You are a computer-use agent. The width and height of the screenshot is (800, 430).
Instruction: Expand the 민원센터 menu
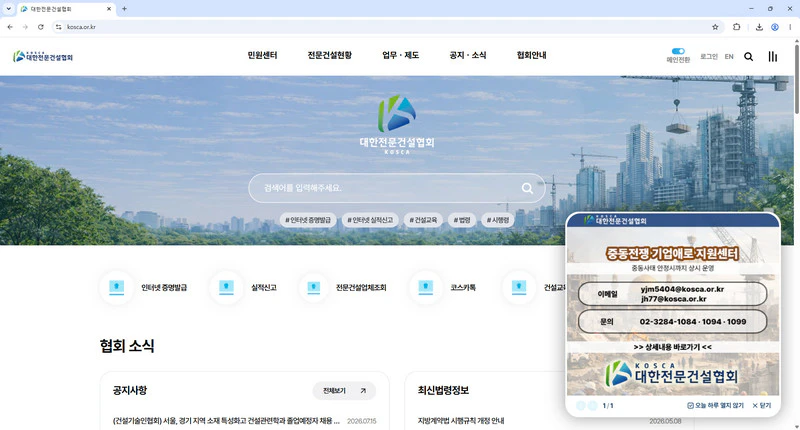[x=262, y=55]
